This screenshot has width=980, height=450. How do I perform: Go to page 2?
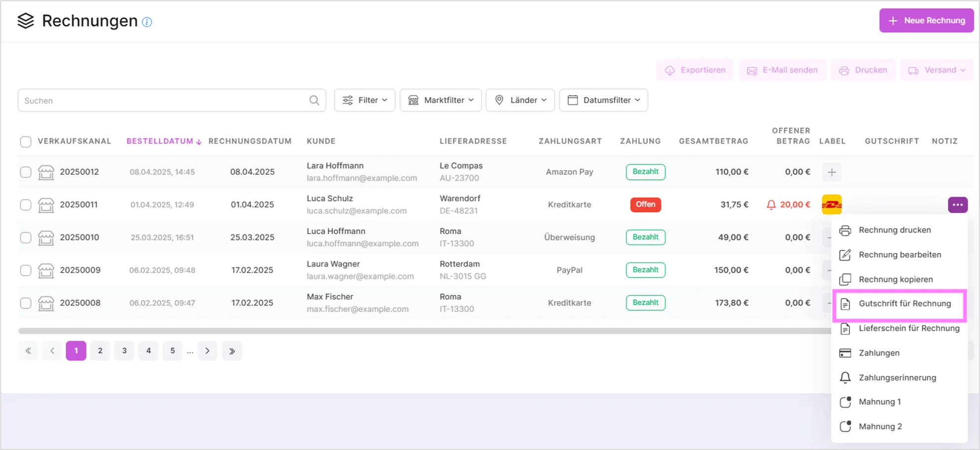(100, 351)
